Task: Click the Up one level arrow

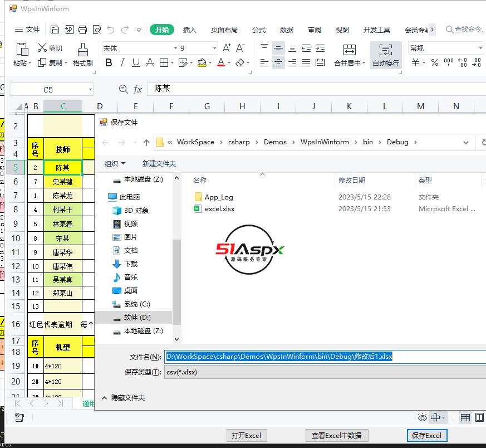Action: point(146,143)
